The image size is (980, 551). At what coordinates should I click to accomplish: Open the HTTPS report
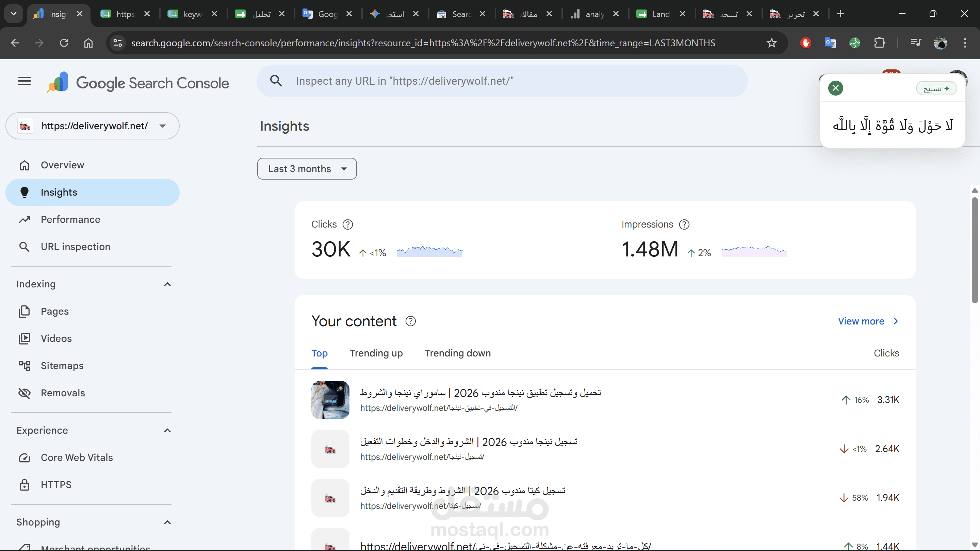click(x=93, y=485)
